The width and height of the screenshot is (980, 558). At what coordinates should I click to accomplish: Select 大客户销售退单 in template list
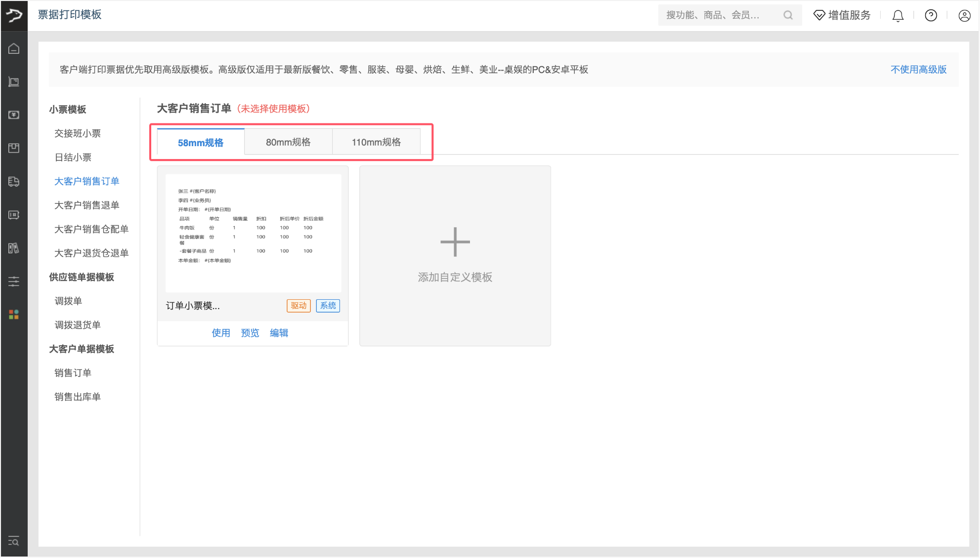[87, 205]
